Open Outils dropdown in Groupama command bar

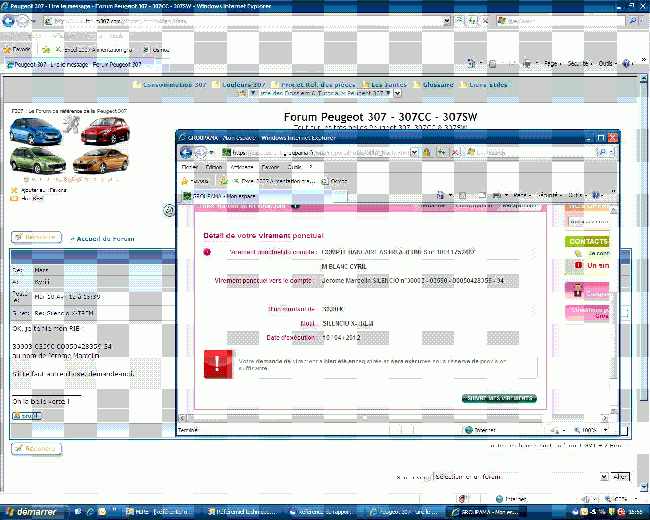pos(577,195)
